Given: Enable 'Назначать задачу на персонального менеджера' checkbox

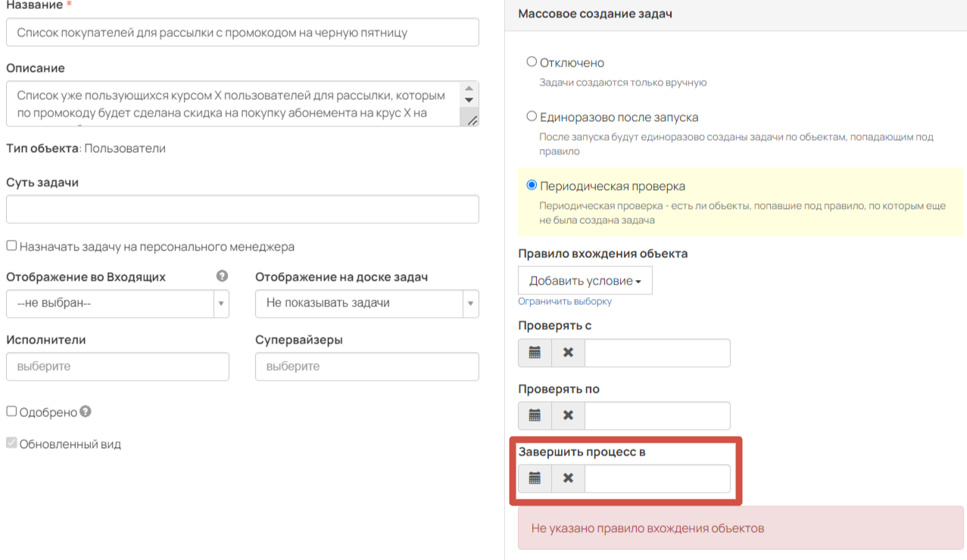Looking at the screenshot, I should (11, 246).
